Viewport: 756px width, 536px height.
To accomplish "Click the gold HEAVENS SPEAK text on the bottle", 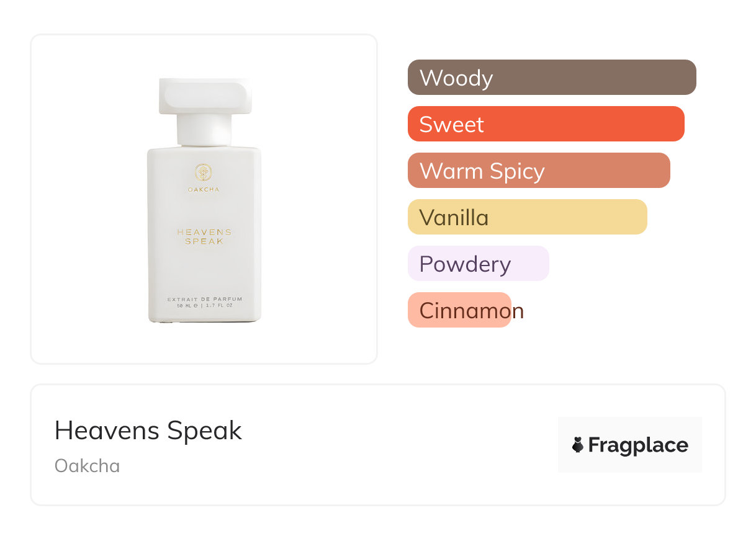I will click(204, 236).
